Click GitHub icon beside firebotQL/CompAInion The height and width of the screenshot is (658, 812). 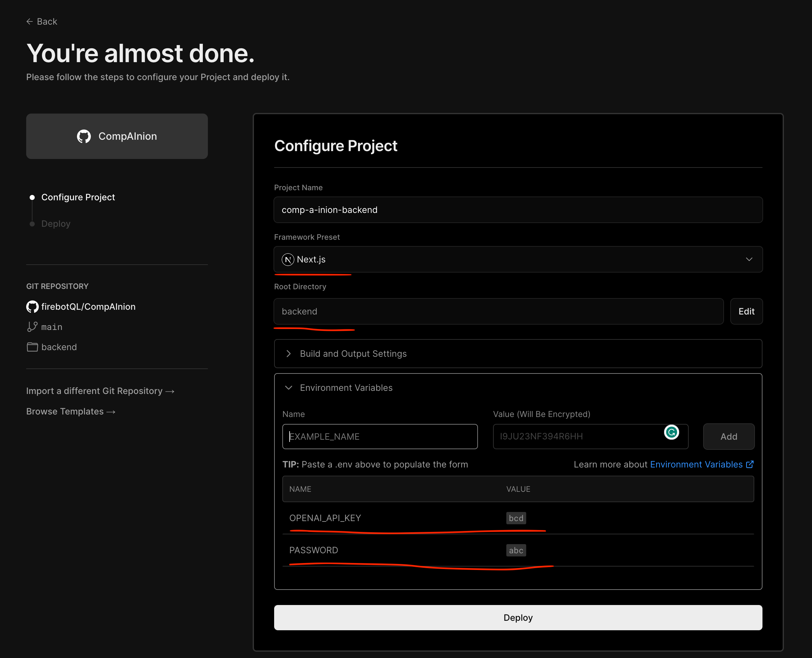click(x=32, y=307)
